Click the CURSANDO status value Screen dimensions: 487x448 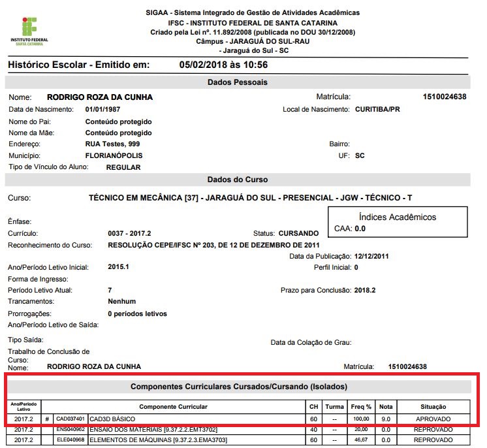click(x=298, y=233)
